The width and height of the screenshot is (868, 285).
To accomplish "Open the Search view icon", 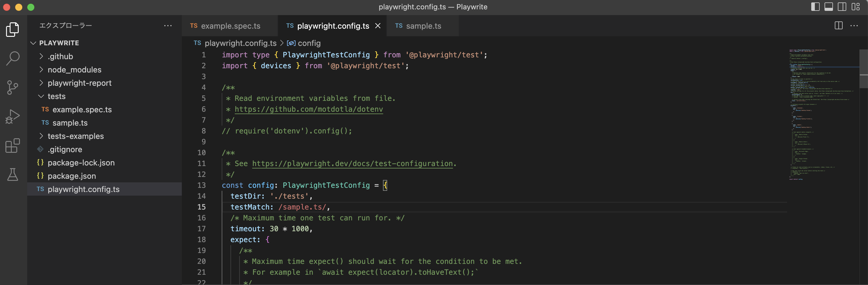I will tap(13, 58).
